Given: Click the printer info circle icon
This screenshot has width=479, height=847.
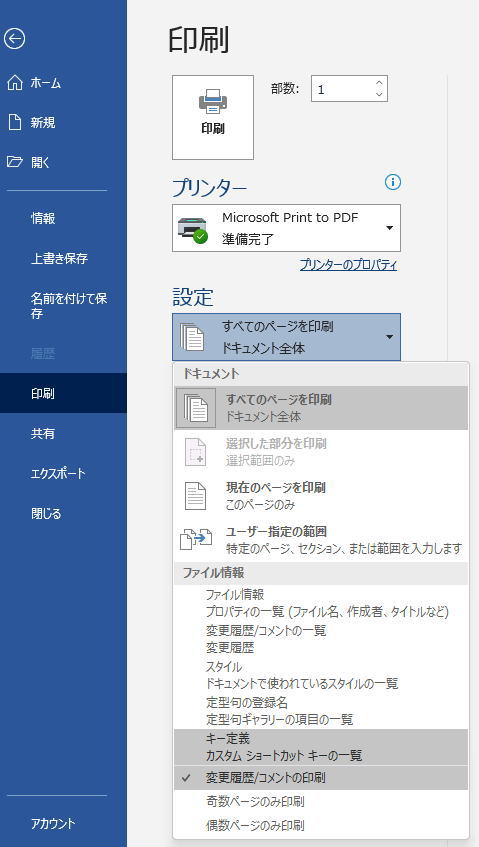Looking at the screenshot, I should (393, 183).
